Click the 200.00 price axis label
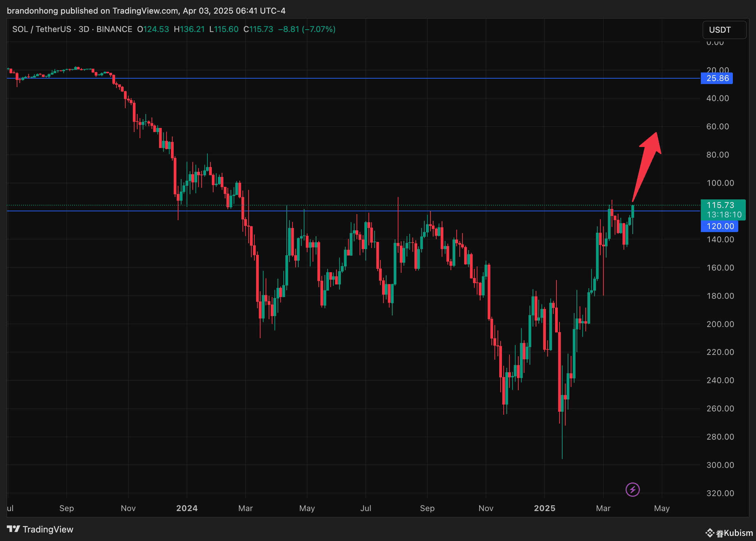The width and height of the screenshot is (756, 541). pyautogui.click(x=720, y=324)
